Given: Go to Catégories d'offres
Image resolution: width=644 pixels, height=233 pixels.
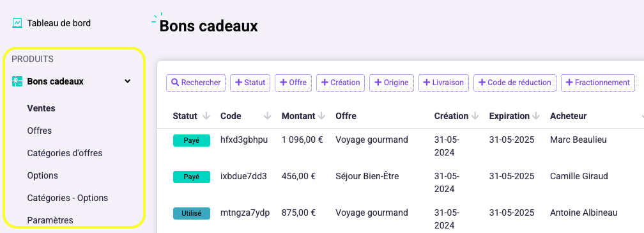Looking at the screenshot, I should [65, 153].
